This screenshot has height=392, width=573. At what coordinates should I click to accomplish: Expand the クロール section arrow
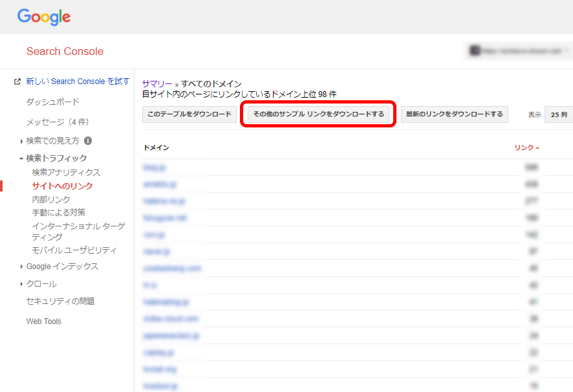pyautogui.click(x=21, y=284)
